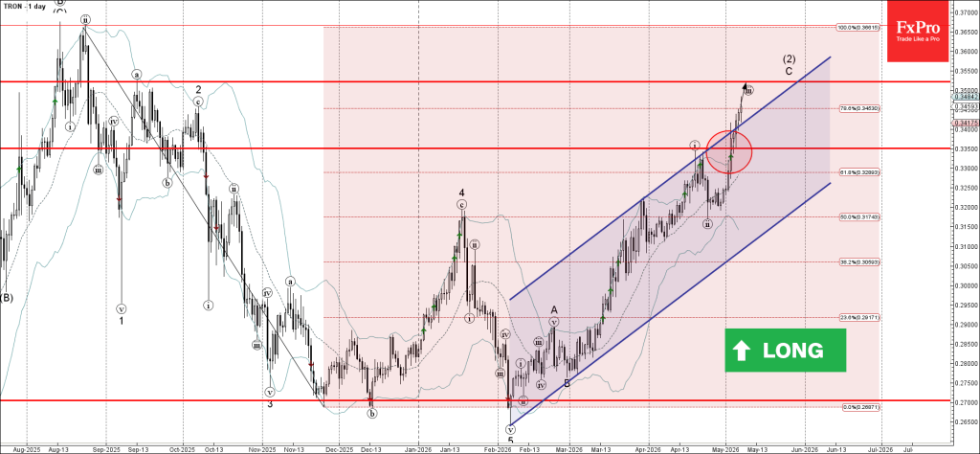The width and height of the screenshot is (980, 454).
Task: Click the Jan-2026 date axis label
Action: 419,448
